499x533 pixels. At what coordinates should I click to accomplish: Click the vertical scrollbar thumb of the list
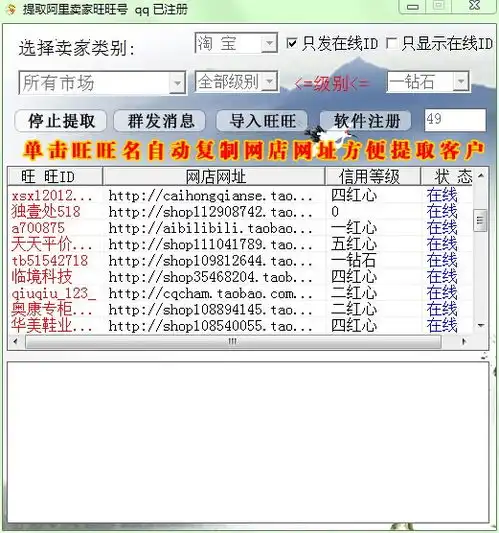pyautogui.click(x=480, y=221)
